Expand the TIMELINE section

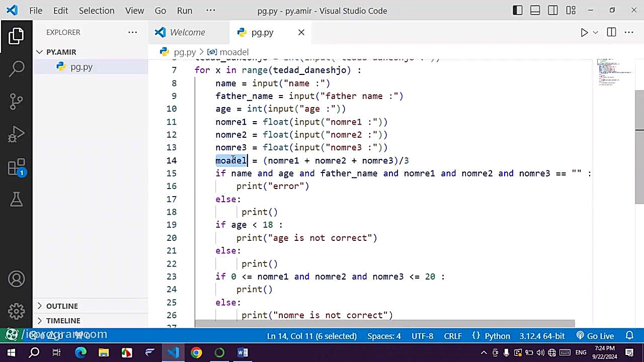pos(91,320)
